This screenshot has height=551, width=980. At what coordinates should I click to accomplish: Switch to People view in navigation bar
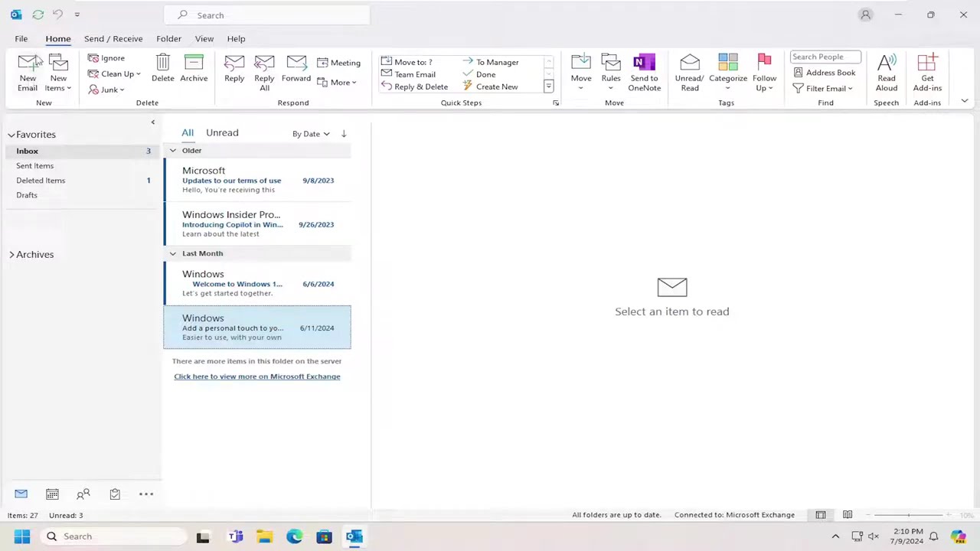[x=83, y=494]
